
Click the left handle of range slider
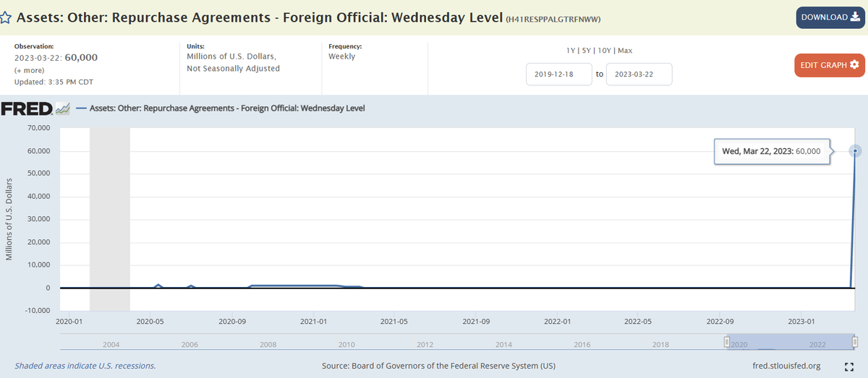(x=727, y=342)
